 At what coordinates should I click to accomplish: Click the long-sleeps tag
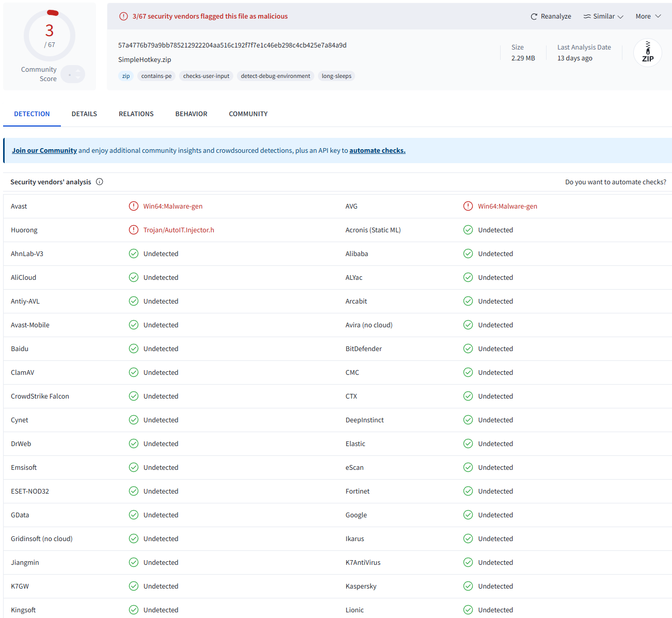[x=337, y=76]
